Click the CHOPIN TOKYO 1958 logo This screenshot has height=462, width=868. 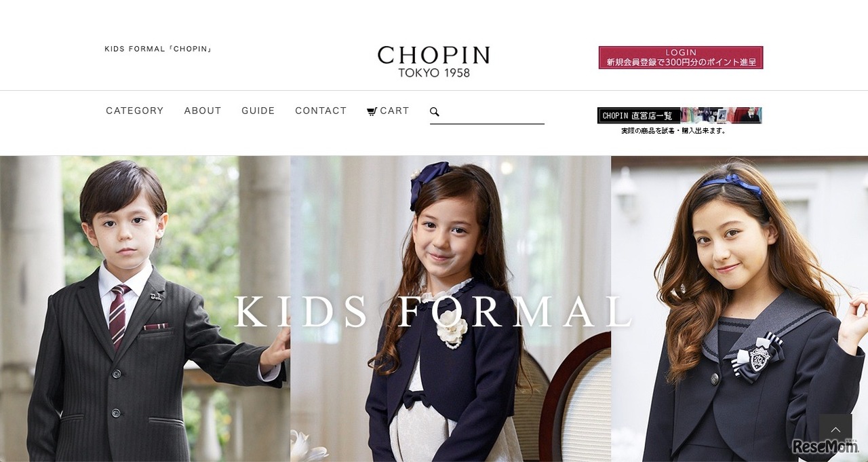click(x=433, y=62)
